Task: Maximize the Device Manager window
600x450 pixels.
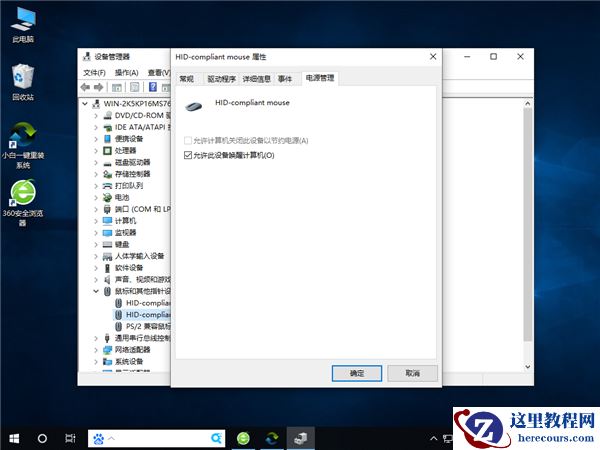Action: pos(494,57)
